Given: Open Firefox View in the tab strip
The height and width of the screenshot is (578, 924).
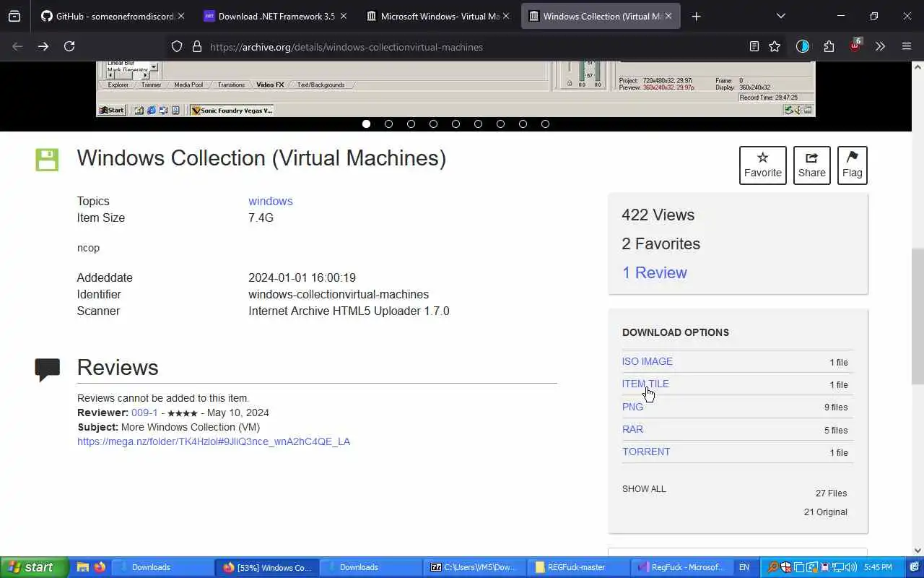Looking at the screenshot, I should click(x=14, y=16).
